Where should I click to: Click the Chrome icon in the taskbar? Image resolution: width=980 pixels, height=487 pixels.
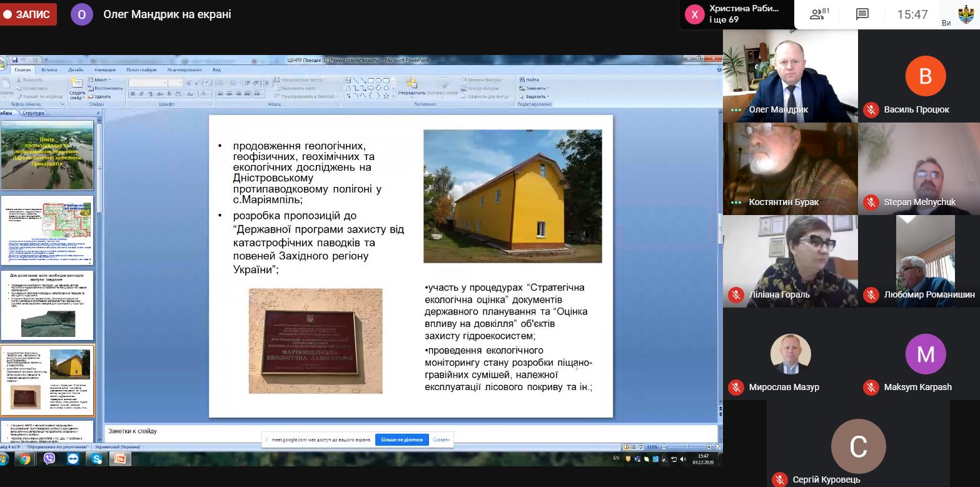[x=24, y=459]
